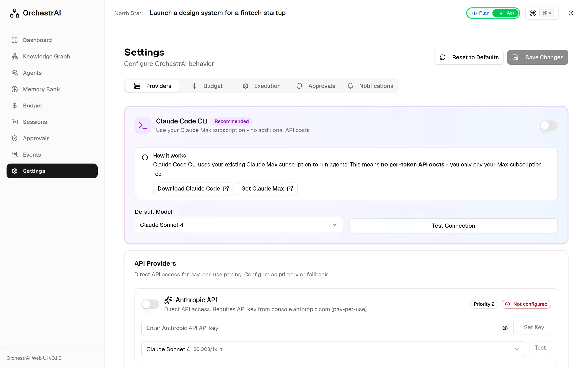Enable the Anthropic API toggle

point(150,304)
